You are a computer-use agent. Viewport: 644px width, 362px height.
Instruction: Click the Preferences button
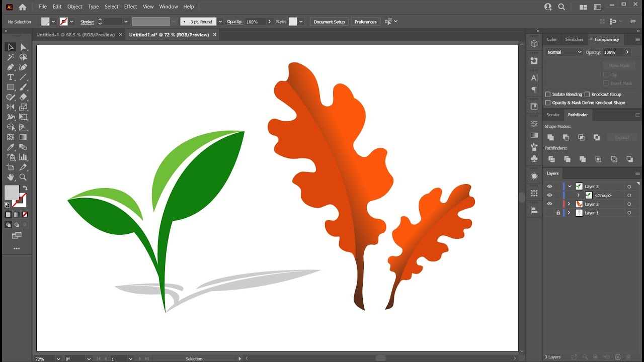click(365, 22)
